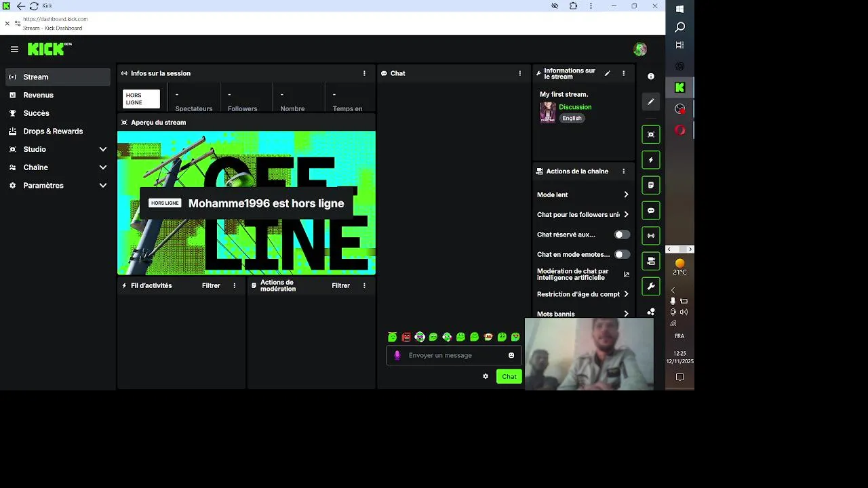Screen dimensions: 868x488
Task: Click the stream preview widget icon in the sidebar
Action: coord(651,134)
